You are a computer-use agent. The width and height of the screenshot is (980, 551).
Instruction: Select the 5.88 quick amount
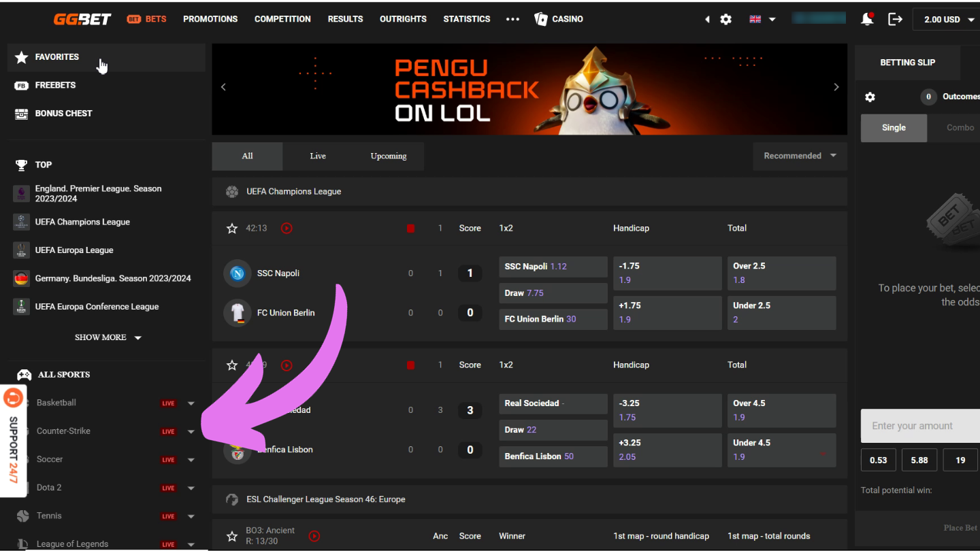[x=919, y=460]
